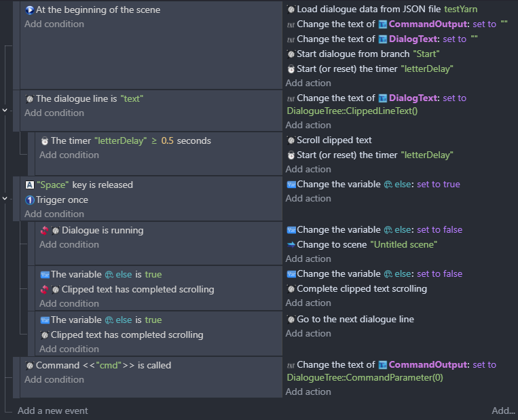Click Add action under Go to next dialogue line
This screenshot has height=420, width=518.
308,334
